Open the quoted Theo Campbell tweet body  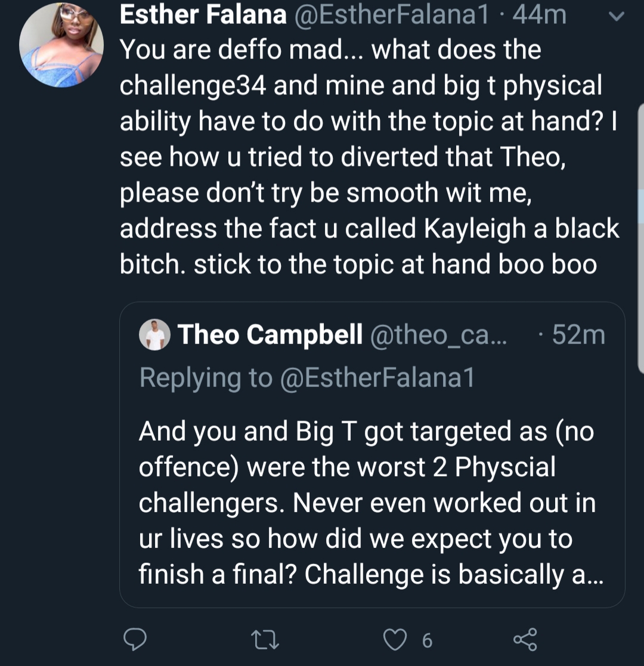371,503
